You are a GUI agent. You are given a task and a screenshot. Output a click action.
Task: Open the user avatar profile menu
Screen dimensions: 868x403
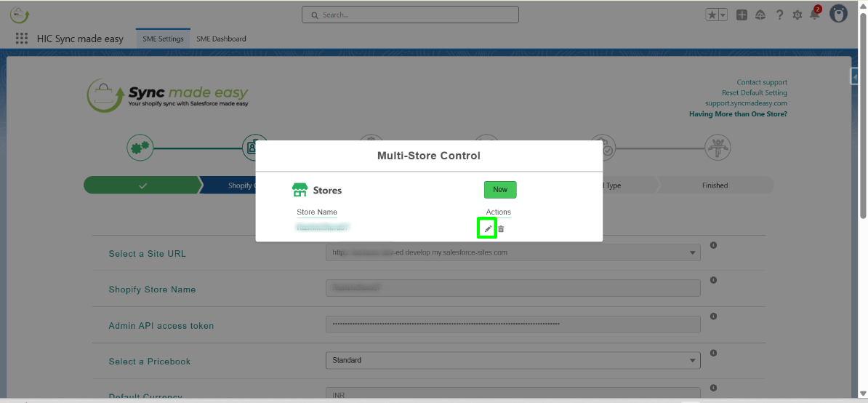[839, 14]
